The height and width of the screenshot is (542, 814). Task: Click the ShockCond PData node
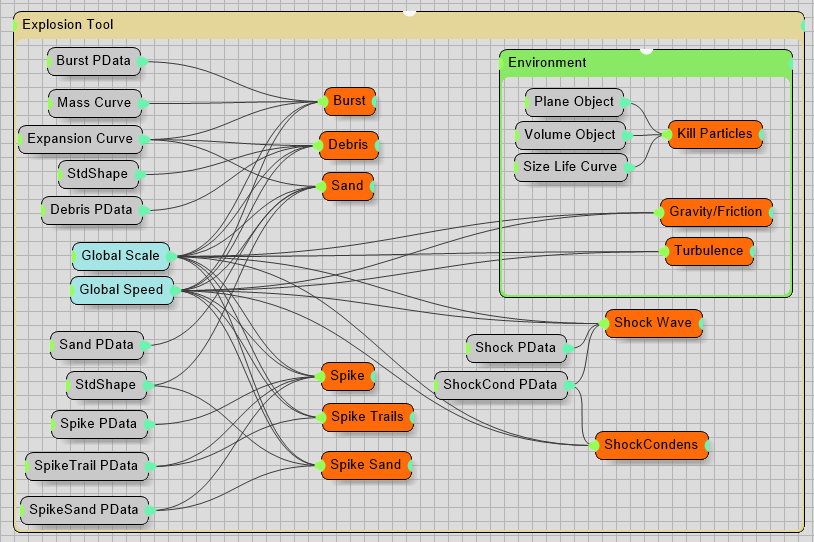click(x=499, y=385)
